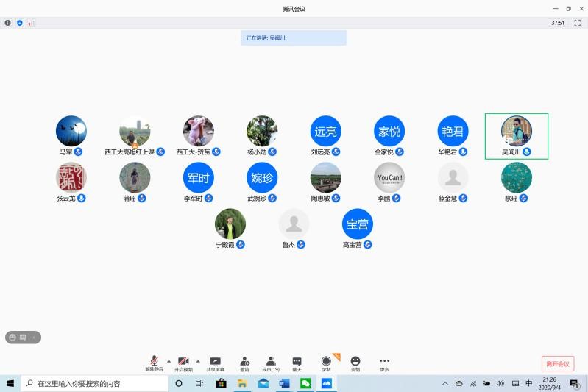Viewport: 588px width, 392px height.
Task: Click the blue security shield icon
Action: [19, 23]
